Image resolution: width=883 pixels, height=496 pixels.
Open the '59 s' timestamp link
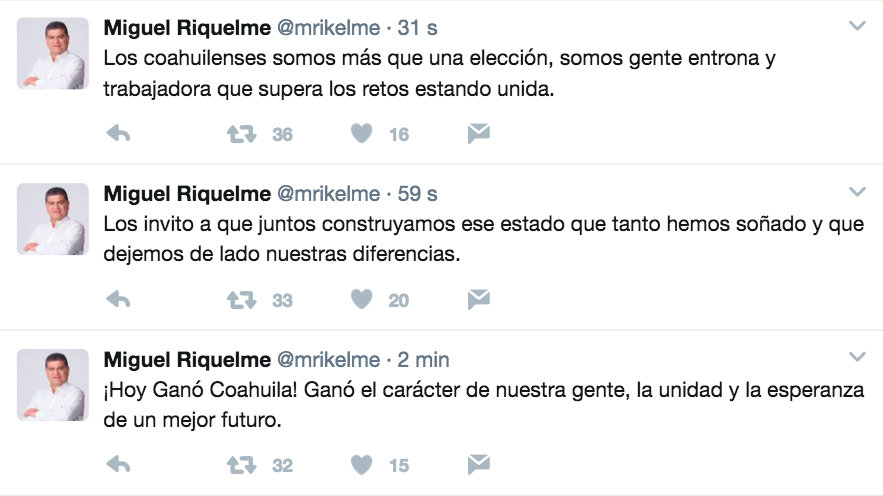418,193
